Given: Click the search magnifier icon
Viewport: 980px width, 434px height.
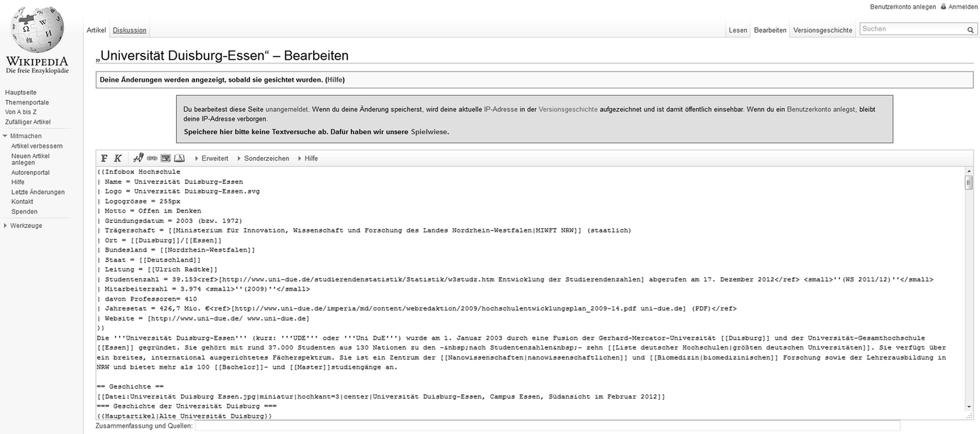Looking at the screenshot, I should point(970,30).
